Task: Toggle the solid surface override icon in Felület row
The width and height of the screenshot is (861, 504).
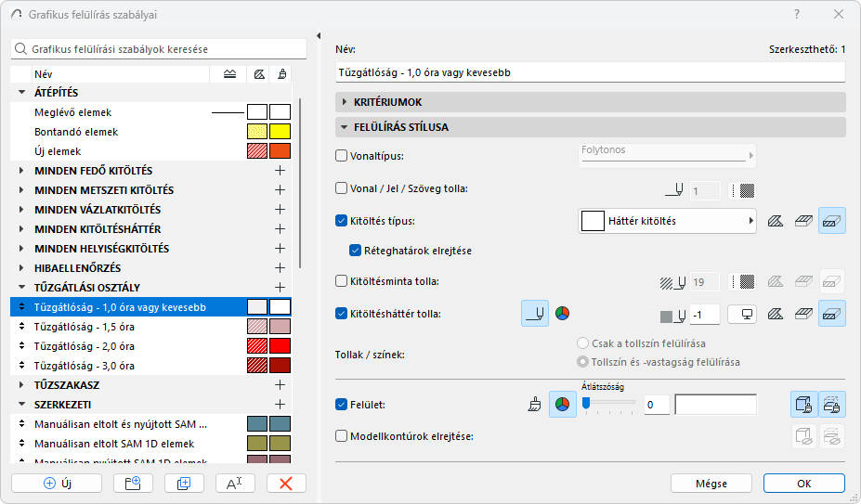Action: [804, 405]
